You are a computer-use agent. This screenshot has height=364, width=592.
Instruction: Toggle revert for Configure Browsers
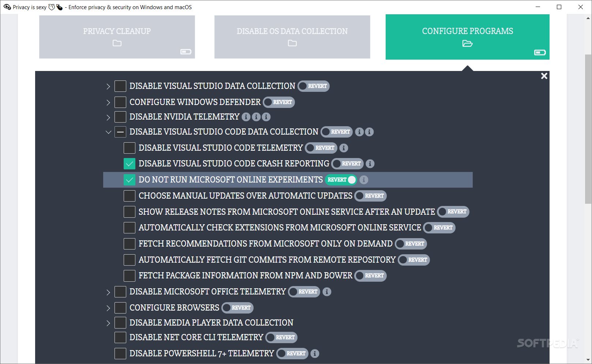237,308
